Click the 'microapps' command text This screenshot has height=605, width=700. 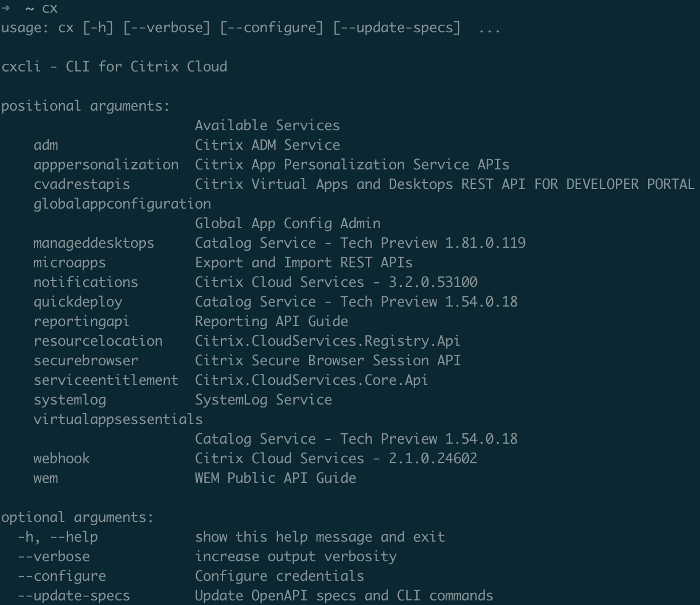point(70,263)
